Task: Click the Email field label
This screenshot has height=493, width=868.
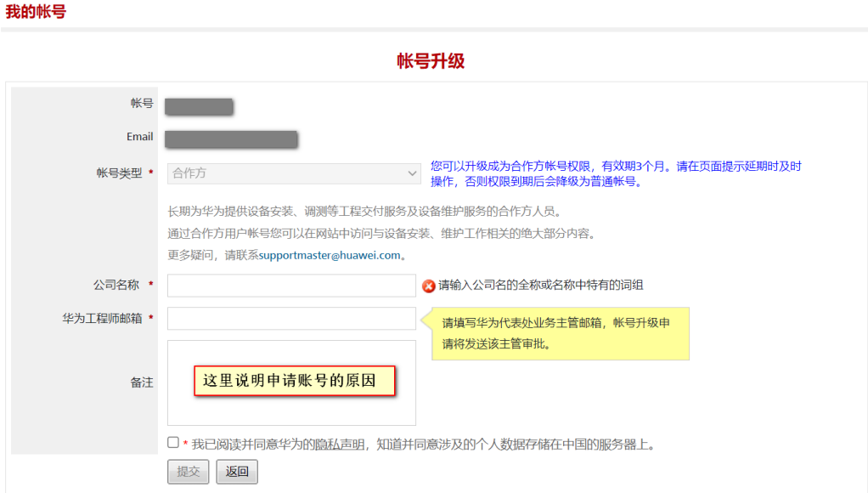Action: tap(139, 137)
